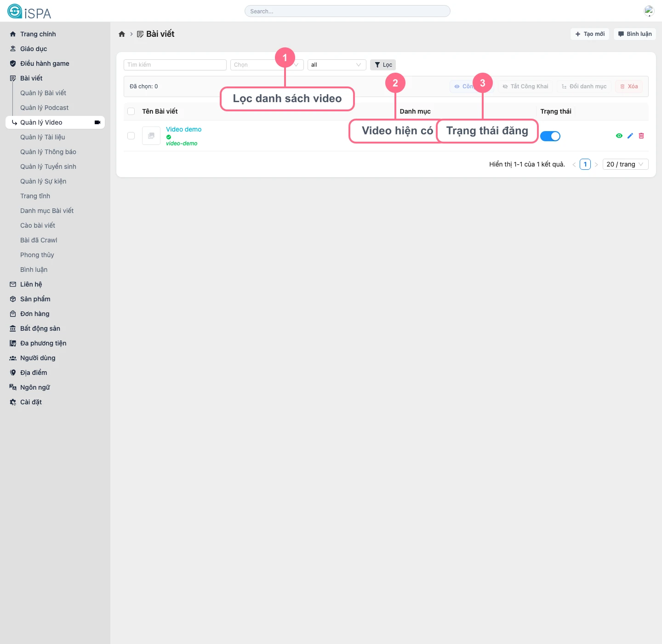Open the Video demo link

click(x=183, y=129)
